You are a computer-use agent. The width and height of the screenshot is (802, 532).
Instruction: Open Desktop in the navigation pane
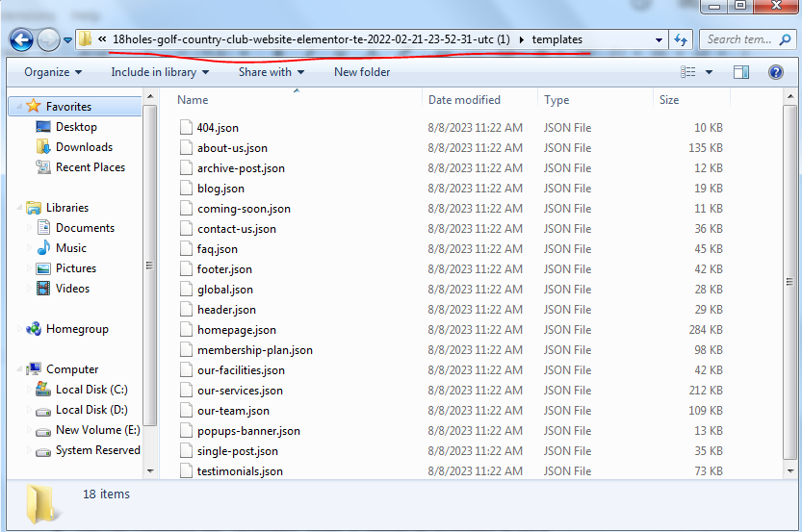click(x=76, y=127)
